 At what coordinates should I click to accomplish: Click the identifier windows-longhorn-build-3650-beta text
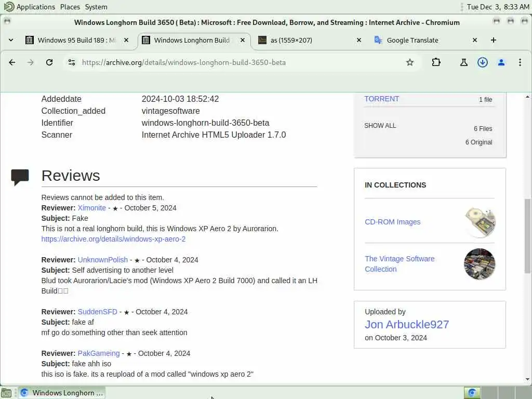(205, 123)
